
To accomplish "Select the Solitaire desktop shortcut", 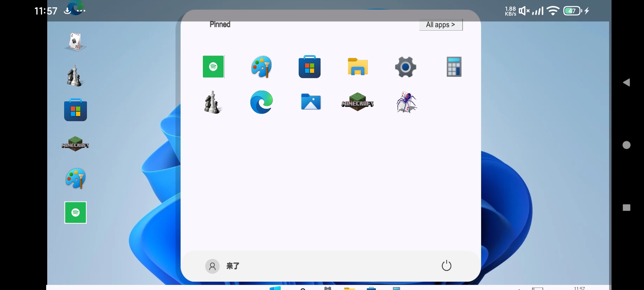I will [75, 42].
